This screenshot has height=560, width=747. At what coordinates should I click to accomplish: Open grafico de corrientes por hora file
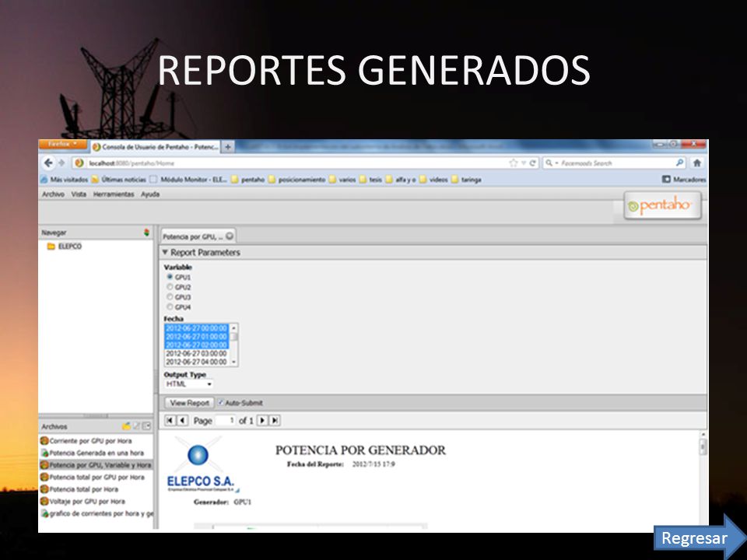96,513
